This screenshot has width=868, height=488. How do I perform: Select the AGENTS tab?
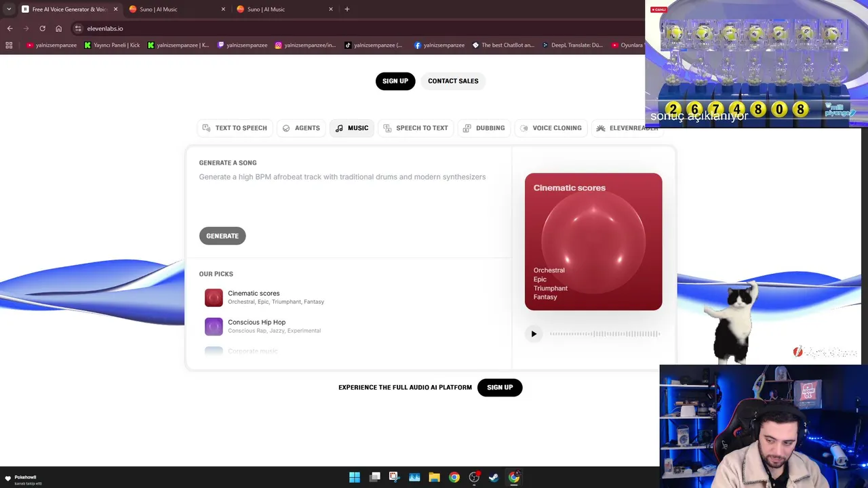[x=301, y=128]
